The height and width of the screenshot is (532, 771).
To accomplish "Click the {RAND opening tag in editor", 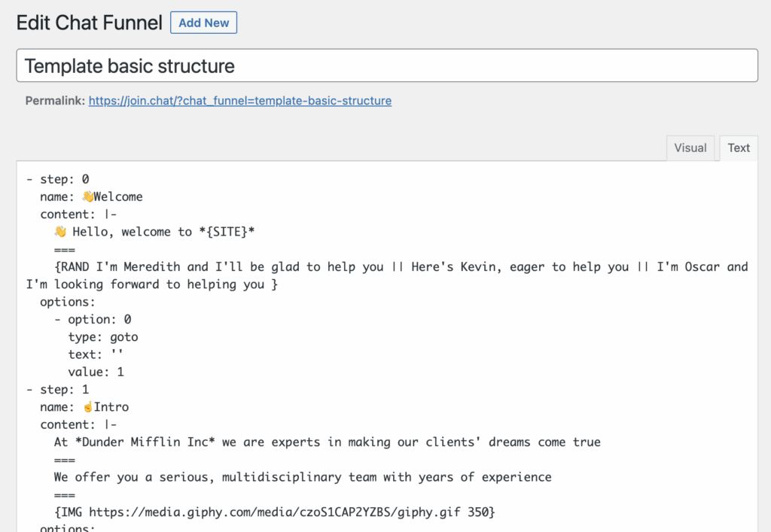I will (x=72, y=267).
